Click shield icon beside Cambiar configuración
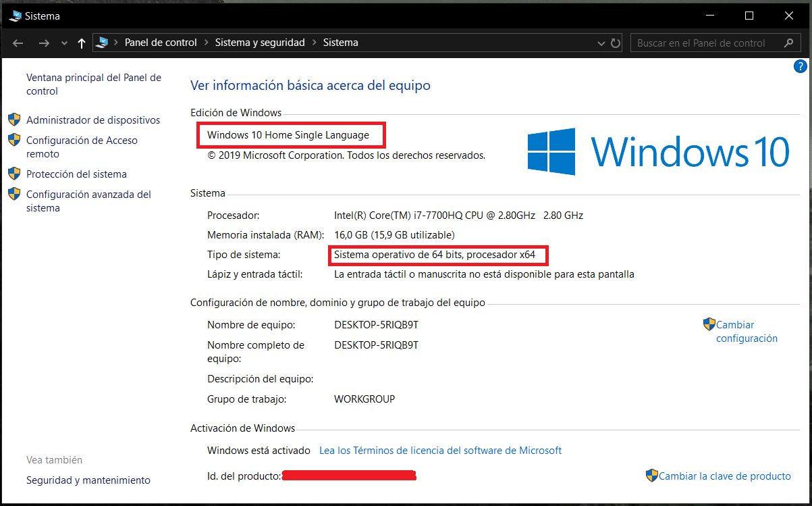 point(709,324)
